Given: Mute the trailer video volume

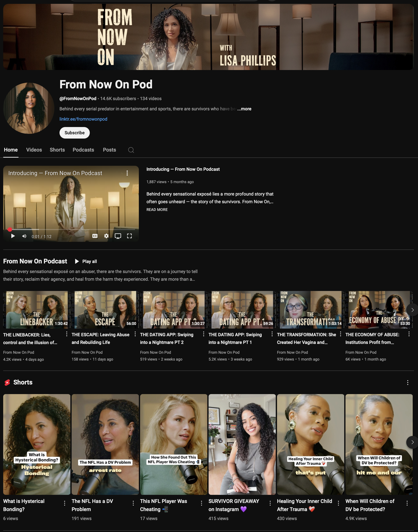Looking at the screenshot, I should tap(24, 236).
